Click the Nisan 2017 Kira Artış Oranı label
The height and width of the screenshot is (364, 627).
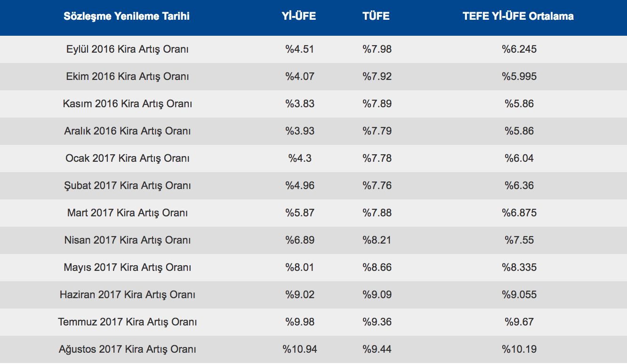[x=128, y=240]
